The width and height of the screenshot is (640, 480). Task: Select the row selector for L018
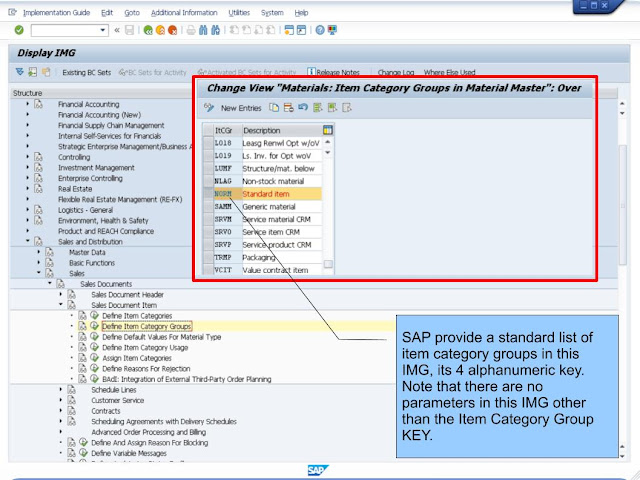[x=208, y=143]
